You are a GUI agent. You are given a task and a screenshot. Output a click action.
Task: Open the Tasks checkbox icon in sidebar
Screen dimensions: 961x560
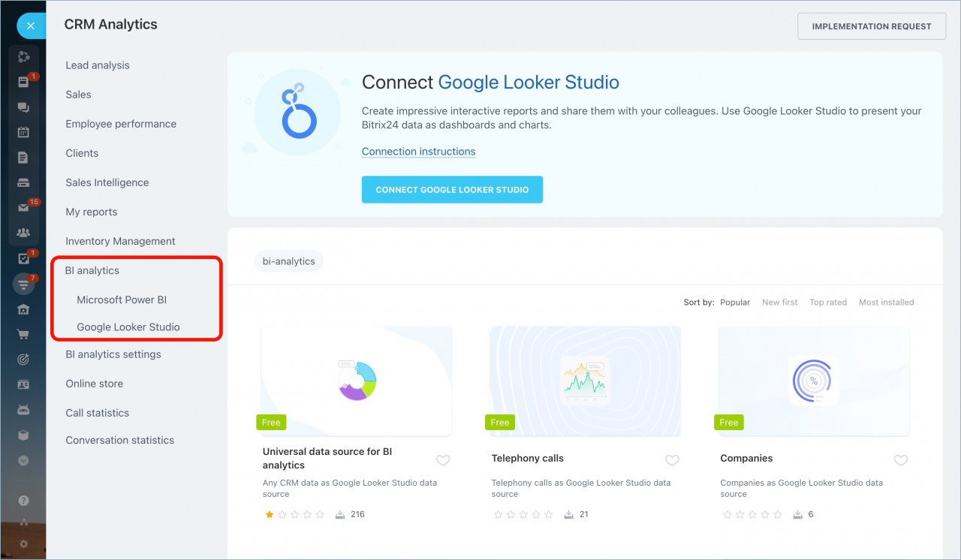23,259
